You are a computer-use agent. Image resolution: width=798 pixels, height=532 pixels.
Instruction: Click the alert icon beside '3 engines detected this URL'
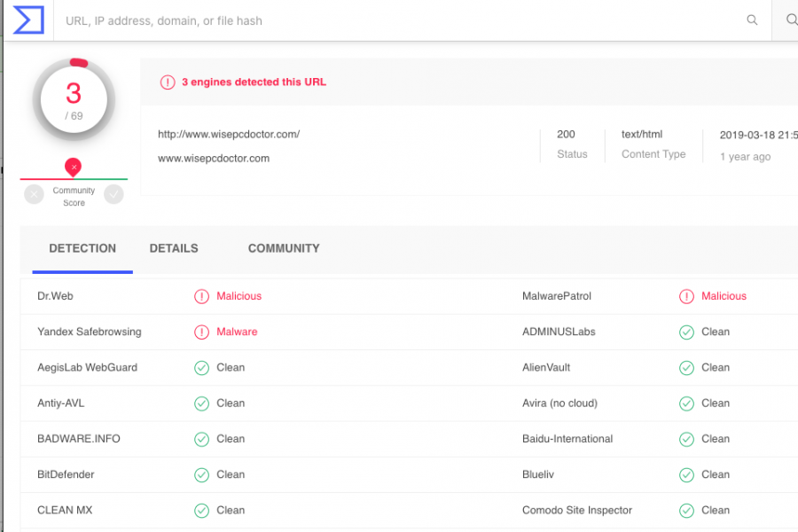pos(168,82)
